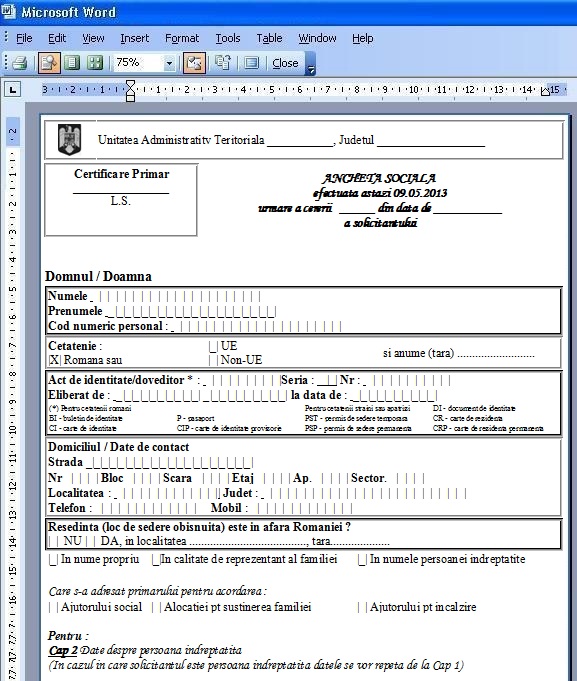Viewport: 577px width, 681px height.
Task: Toggle the Romana citizenship box marked X
Action: (54, 360)
